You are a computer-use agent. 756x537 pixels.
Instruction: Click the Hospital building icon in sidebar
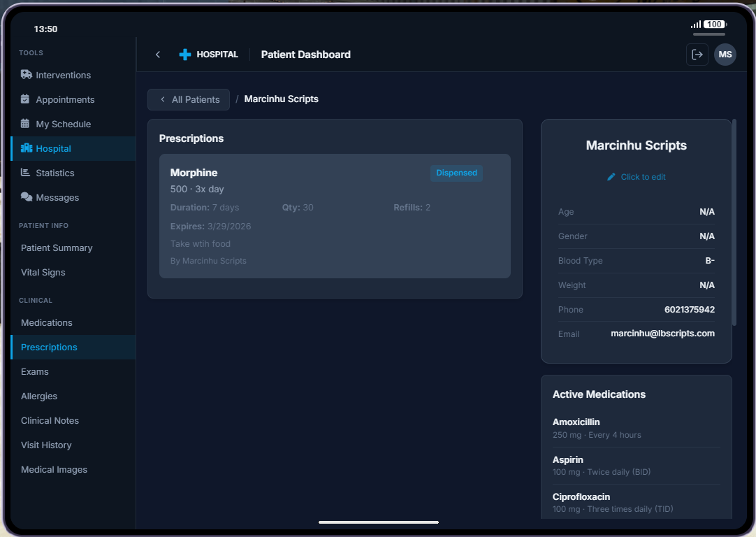[27, 148]
